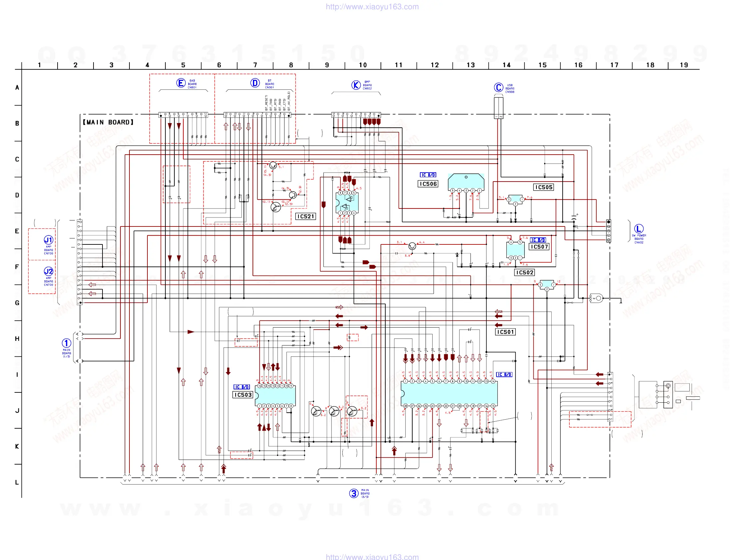Click the circled J1 amp board marker
The image size is (745, 560).
(49, 240)
